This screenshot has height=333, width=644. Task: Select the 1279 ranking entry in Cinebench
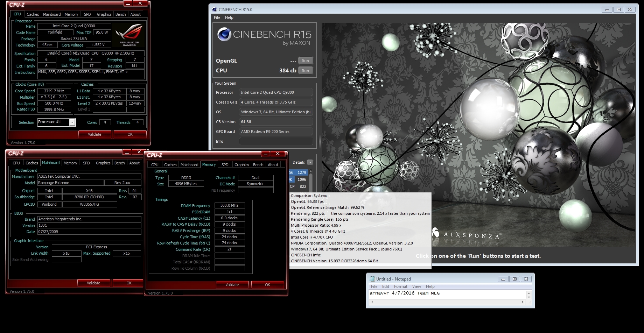click(x=298, y=172)
